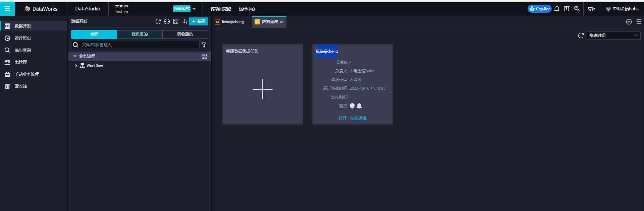Screen dimensions: 644x211
Task: Click the 新建 create button
Action: [x=199, y=21]
